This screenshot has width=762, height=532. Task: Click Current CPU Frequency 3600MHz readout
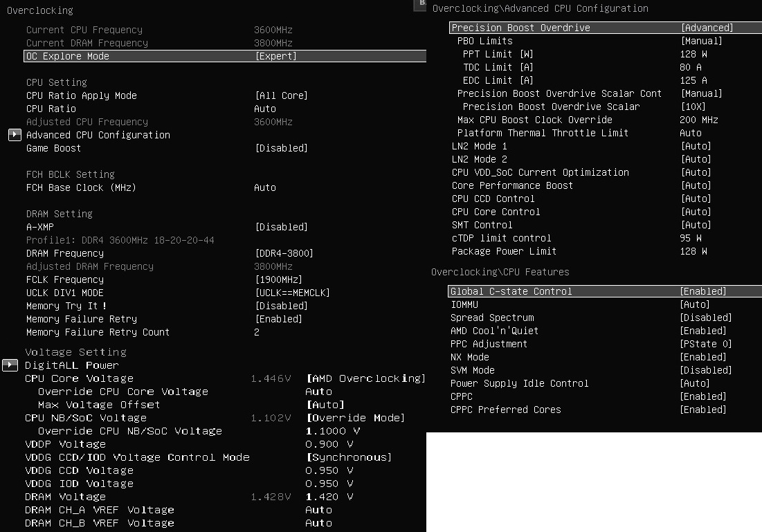[x=273, y=30]
